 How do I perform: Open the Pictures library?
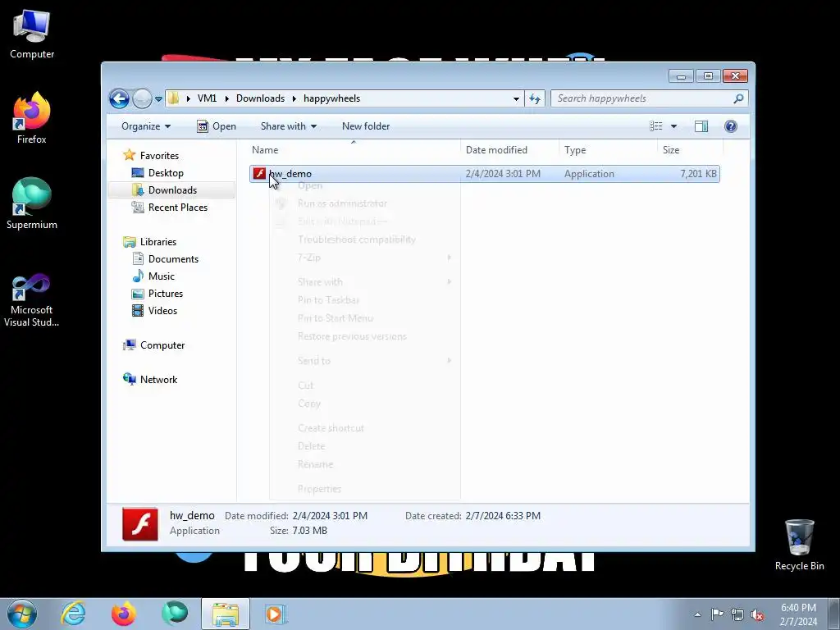(166, 293)
